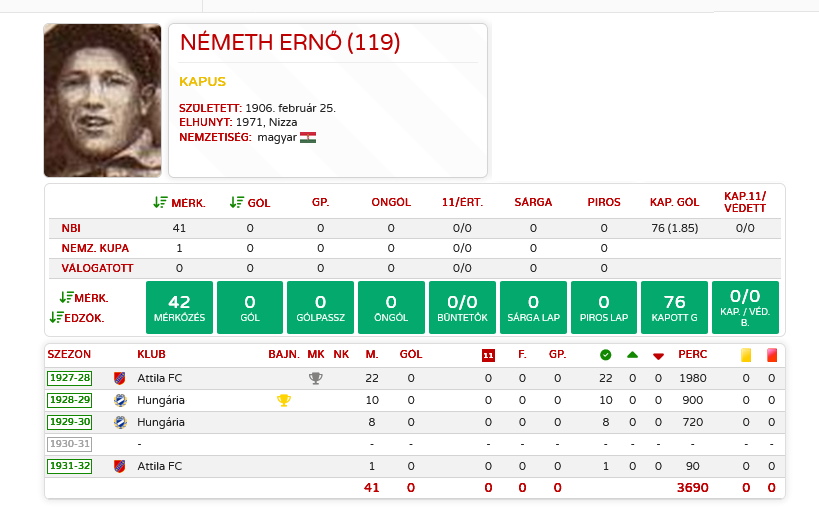This screenshot has height=524, width=819.
Task: Click the green up-arrow substituted-in icon
Action: (x=633, y=355)
